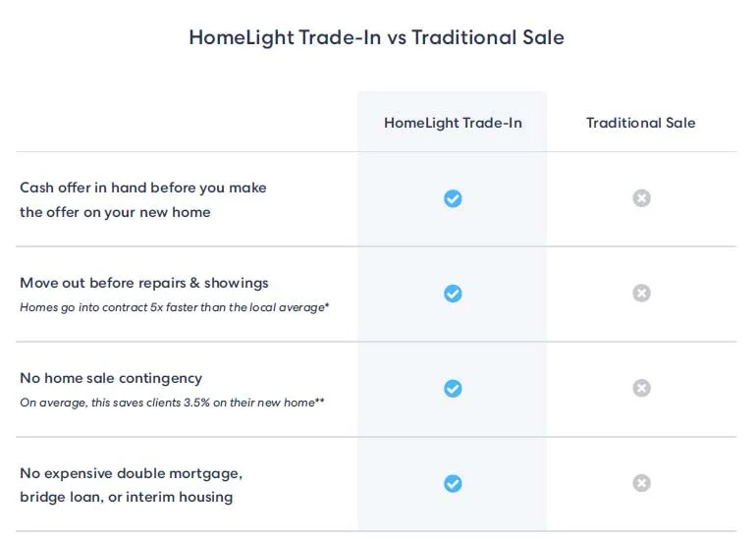This screenshot has width=756, height=539.
Task: Click 'Cash offer in hand' feature text
Action: click(143, 188)
